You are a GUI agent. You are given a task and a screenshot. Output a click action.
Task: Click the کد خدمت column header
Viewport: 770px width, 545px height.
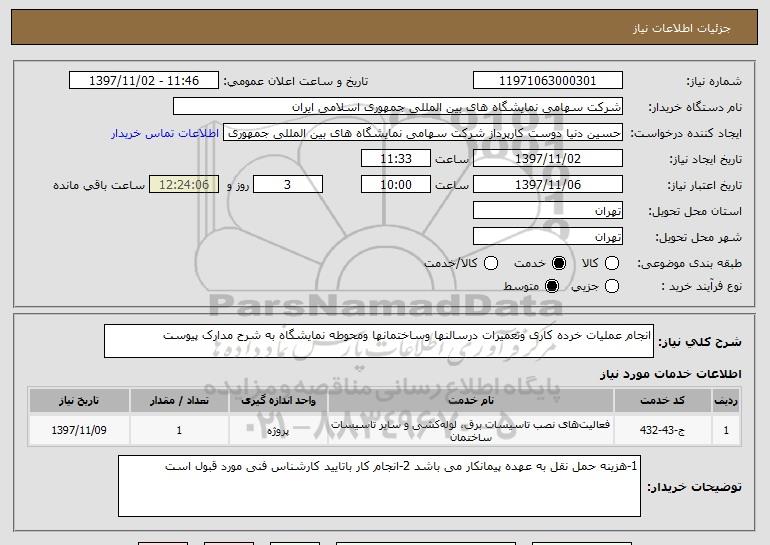(x=662, y=401)
